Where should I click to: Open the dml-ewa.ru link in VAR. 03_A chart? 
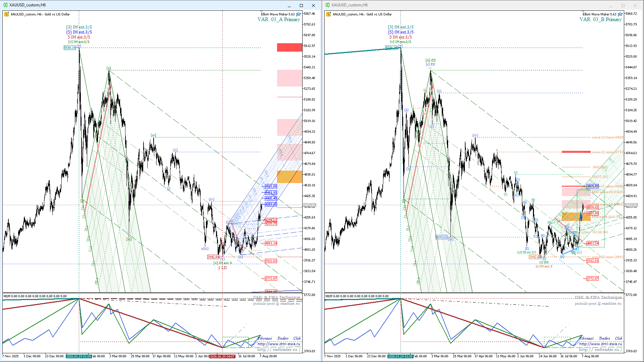point(279,344)
